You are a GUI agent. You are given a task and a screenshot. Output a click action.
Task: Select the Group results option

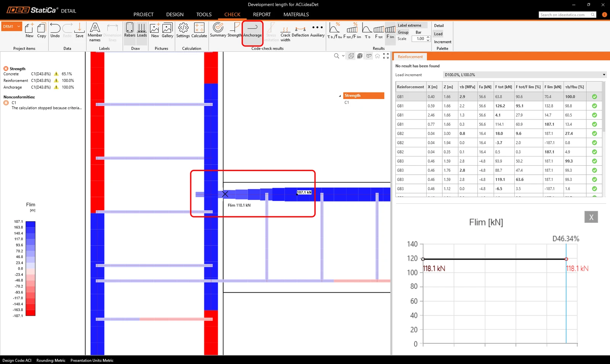coord(403,32)
